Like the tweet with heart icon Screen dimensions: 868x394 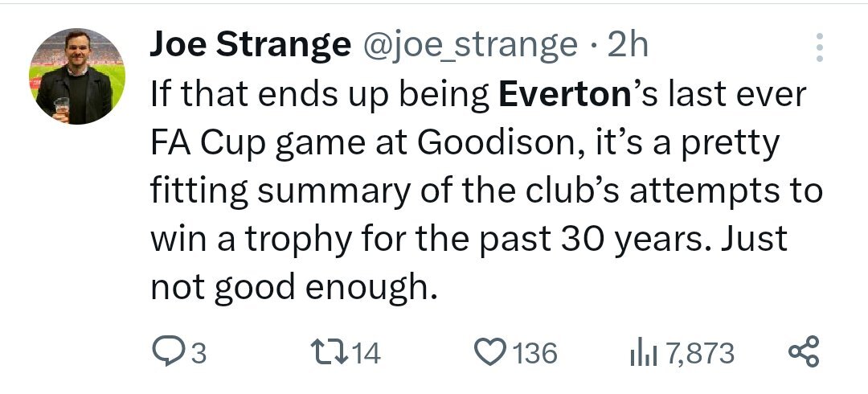point(490,352)
